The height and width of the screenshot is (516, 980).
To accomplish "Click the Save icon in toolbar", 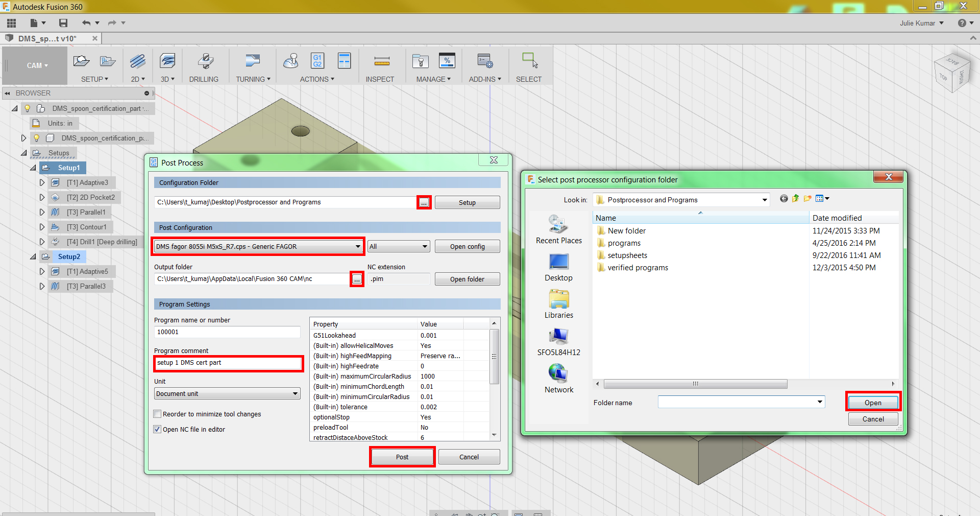I will point(63,23).
